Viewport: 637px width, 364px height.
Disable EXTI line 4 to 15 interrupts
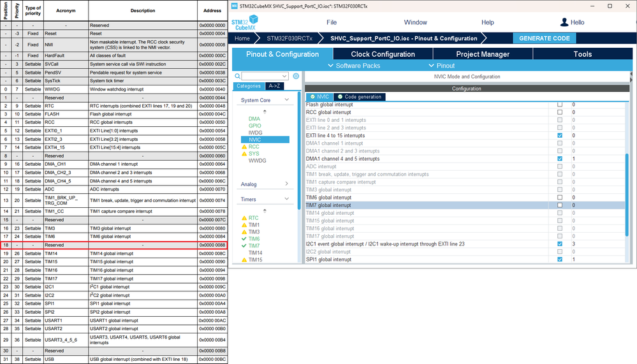(x=560, y=135)
